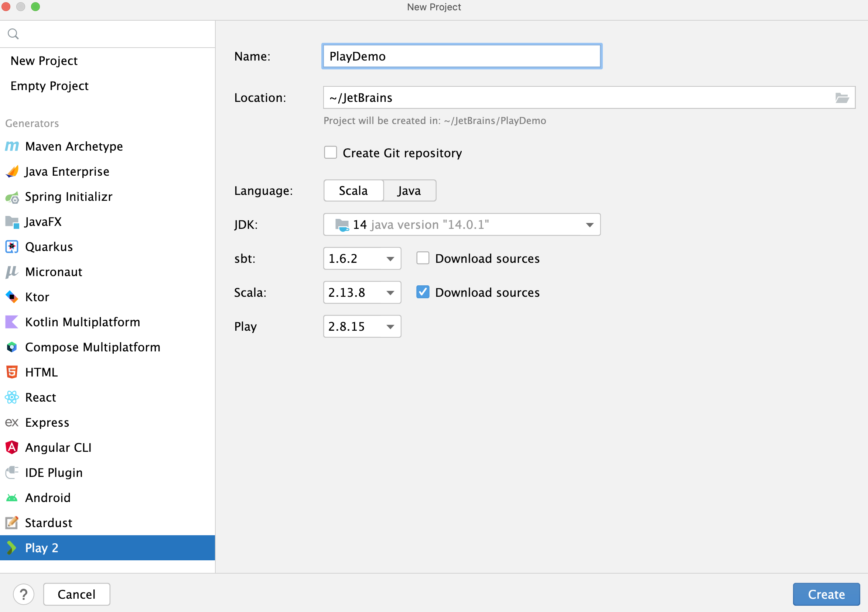This screenshot has height=612, width=868.
Task: Click the Java Enterprise generator icon
Action: 12,172
